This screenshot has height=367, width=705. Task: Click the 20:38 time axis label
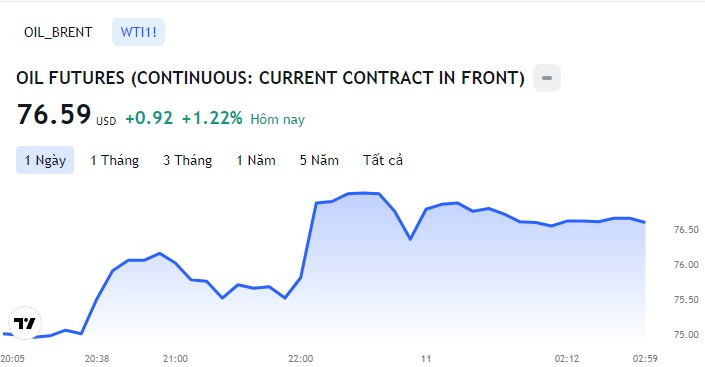click(x=97, y=358)
